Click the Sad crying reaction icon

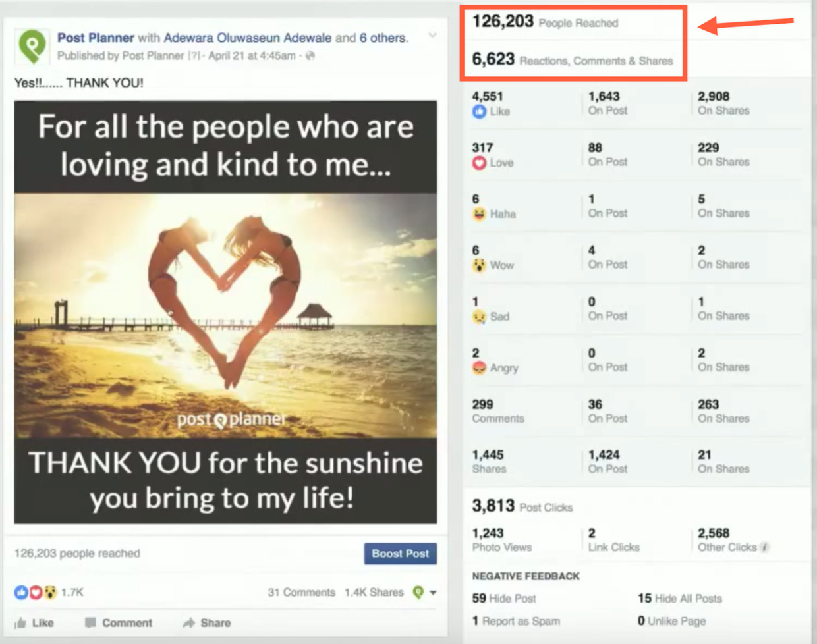[480, 317]
